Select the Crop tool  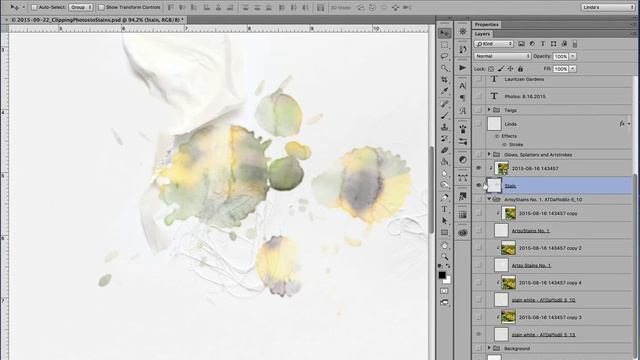coord(444,80)
